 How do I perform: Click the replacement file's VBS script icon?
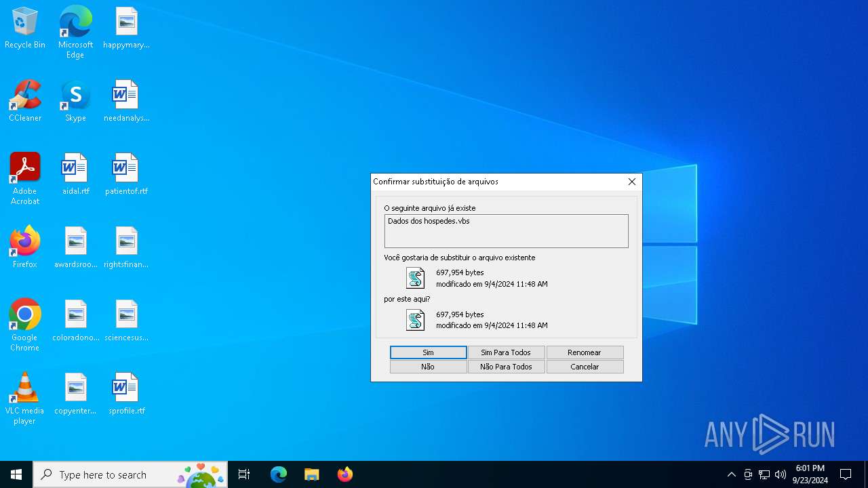point(415,320)
